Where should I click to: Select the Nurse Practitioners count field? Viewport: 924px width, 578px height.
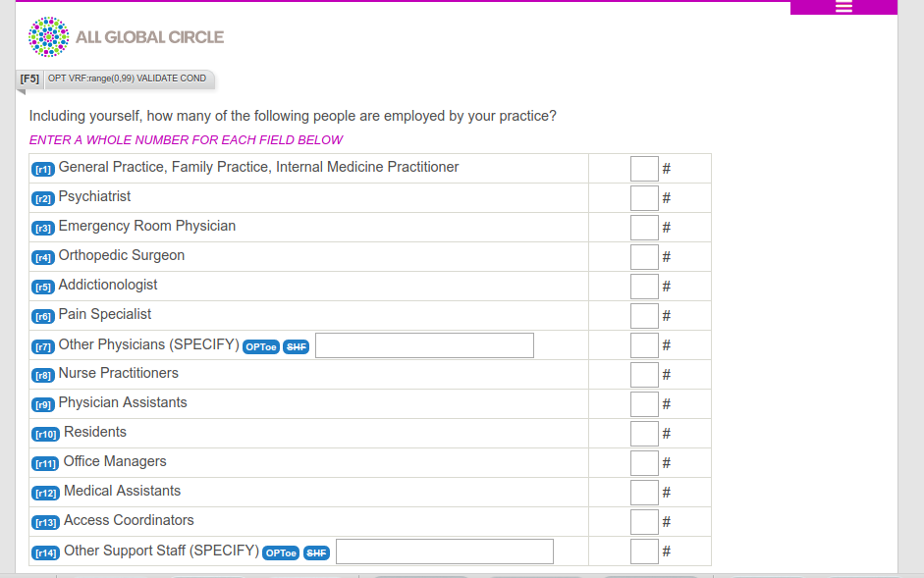pos(644,375)
